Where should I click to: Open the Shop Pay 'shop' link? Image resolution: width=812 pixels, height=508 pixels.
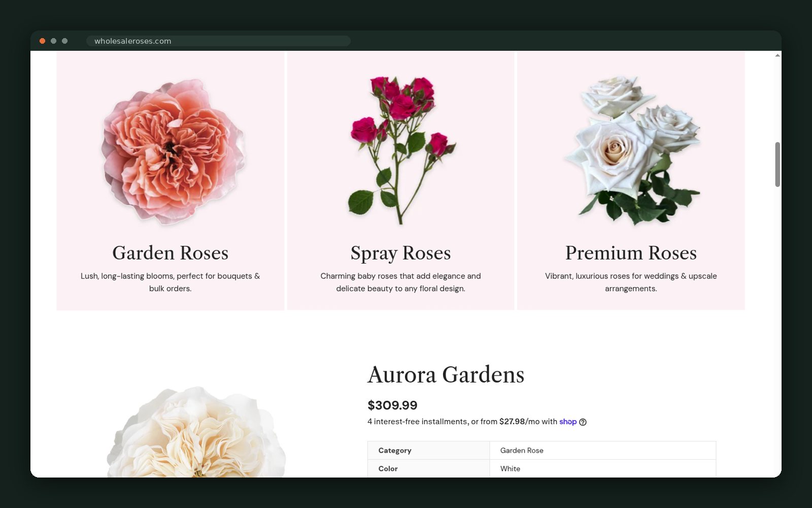point(568,422)
